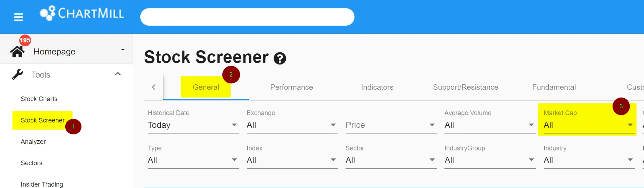Image resolution: width=644 pixels, height=188 pixels.
Task: Open the Historical Date dropdown
Action: point(193,125)
